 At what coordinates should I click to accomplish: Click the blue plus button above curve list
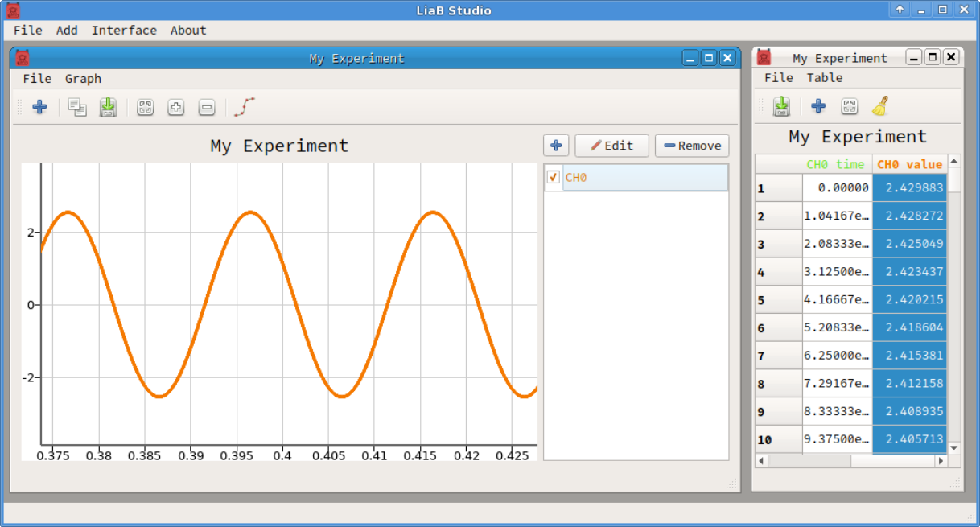(556, 146)
